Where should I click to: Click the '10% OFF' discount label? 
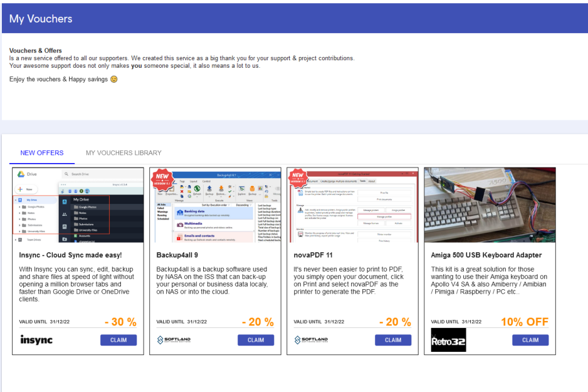click(x=525, y=322)
